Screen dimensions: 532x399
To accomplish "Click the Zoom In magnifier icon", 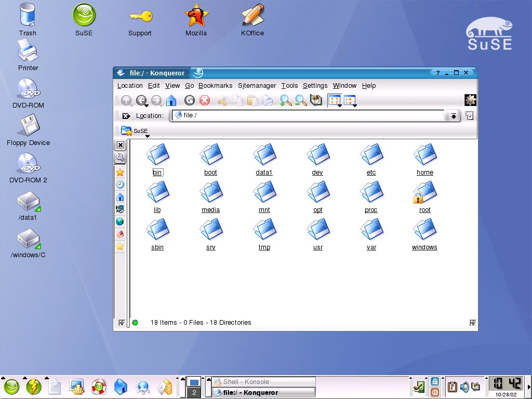I will point(285,101).
